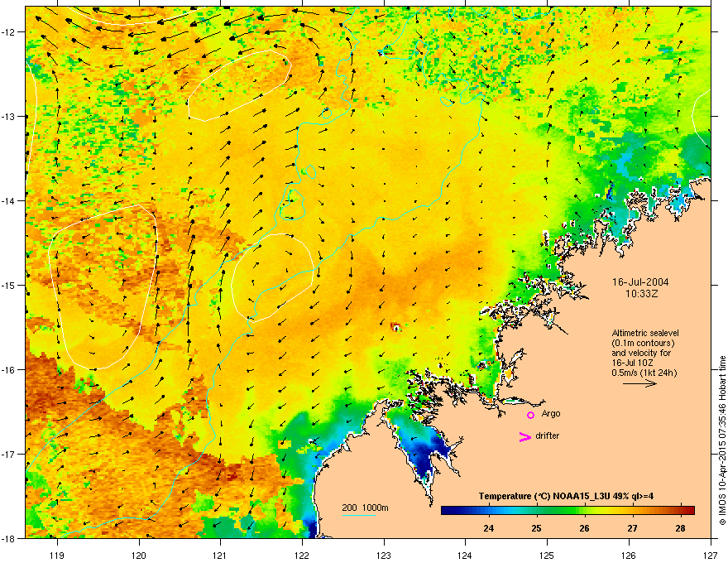The height and width of the screenshot is (563, 728).
Task: Click the longitude 124 axis label
Action: tap(465, 555)
